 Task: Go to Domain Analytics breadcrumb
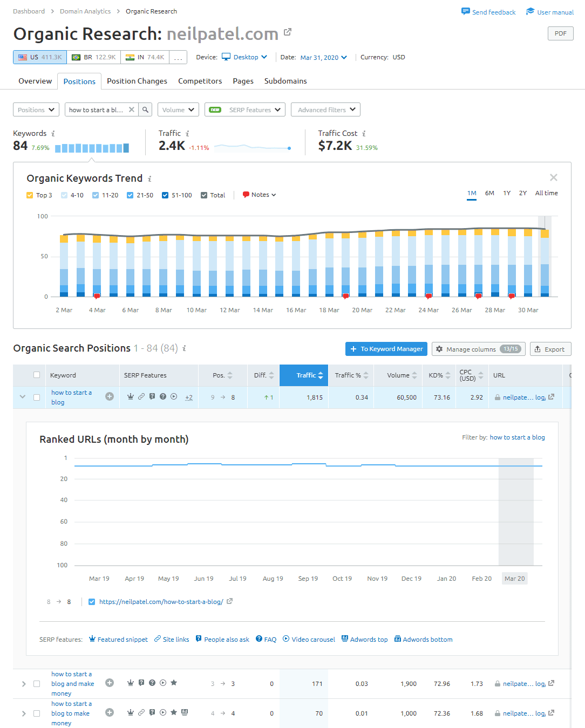(85, 11)
